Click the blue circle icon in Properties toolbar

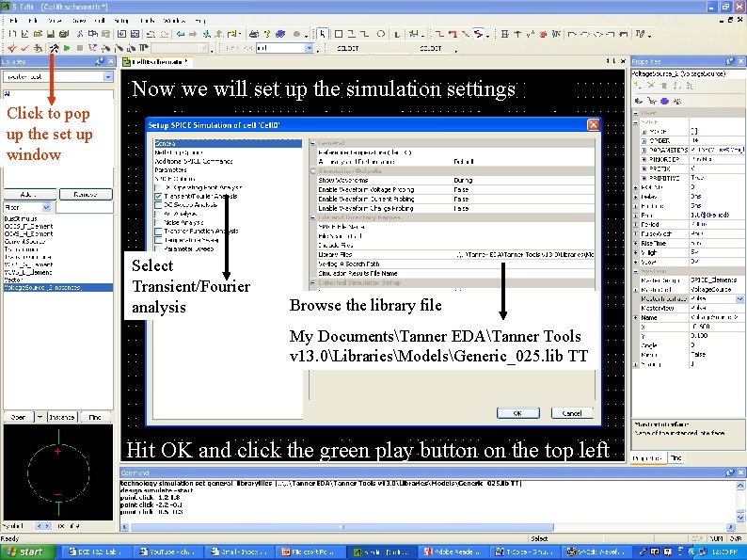[664, 101]
